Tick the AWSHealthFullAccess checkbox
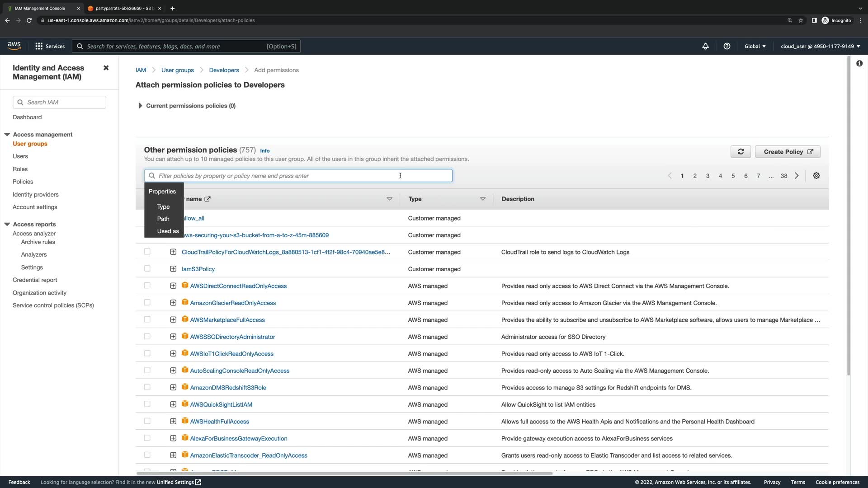Image resolution: width=868 pixels, height=488 pixels. pos(147,421)
